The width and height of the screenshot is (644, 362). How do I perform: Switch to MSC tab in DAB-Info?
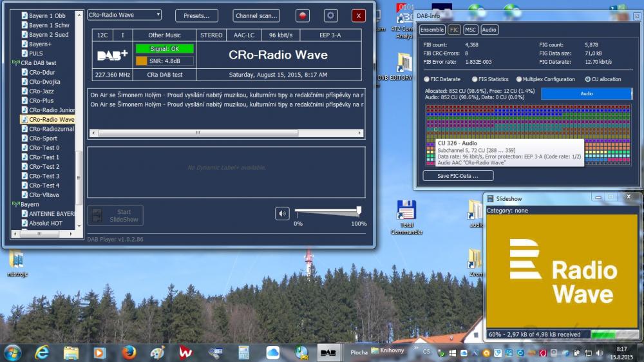470,30
